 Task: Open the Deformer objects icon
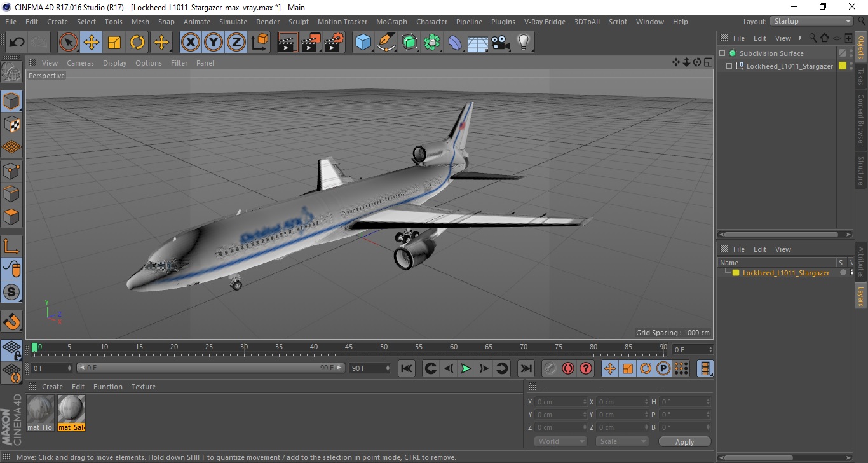click(x=455, y=43)
